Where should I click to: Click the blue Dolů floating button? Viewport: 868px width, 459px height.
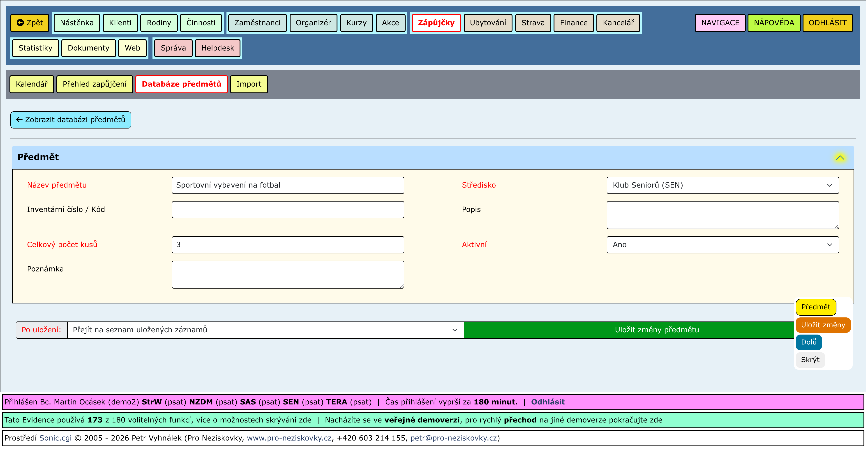[808, 342]
